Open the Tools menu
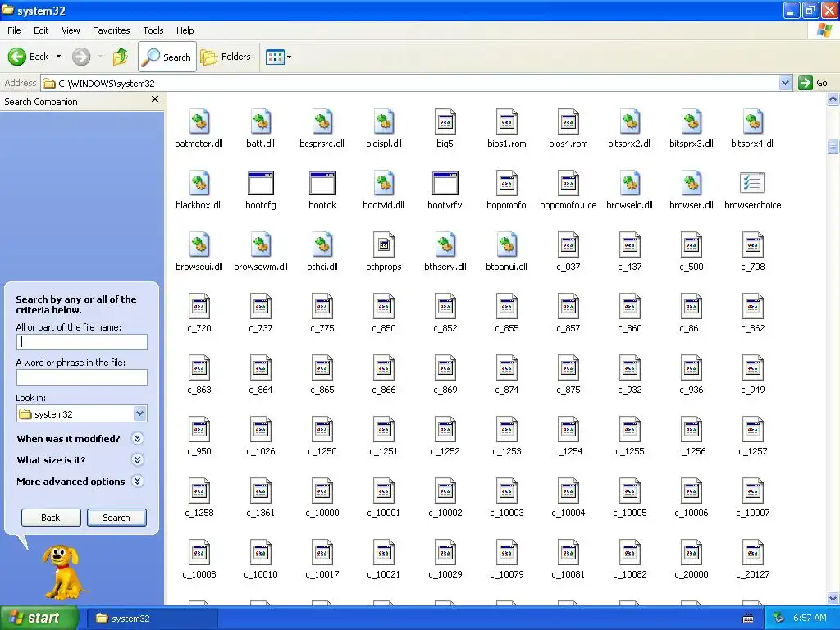840x630 pixels. [x=153, y=30]
